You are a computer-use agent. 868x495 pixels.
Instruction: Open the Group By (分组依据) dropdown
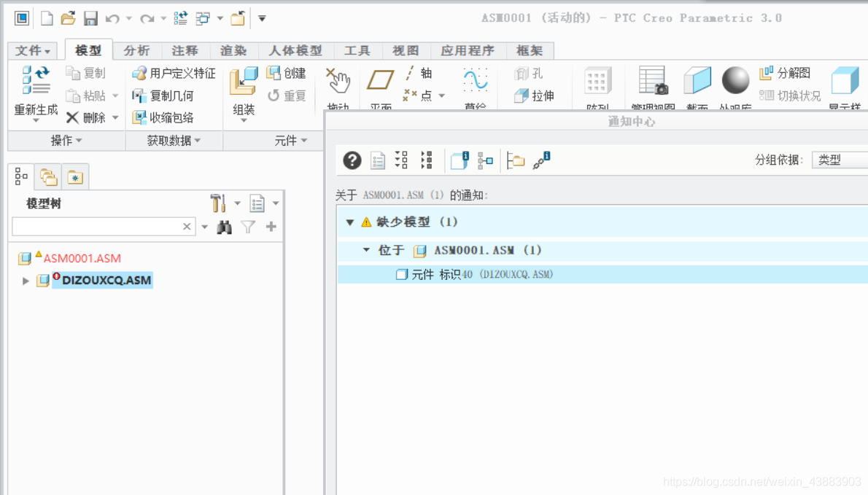839,160
